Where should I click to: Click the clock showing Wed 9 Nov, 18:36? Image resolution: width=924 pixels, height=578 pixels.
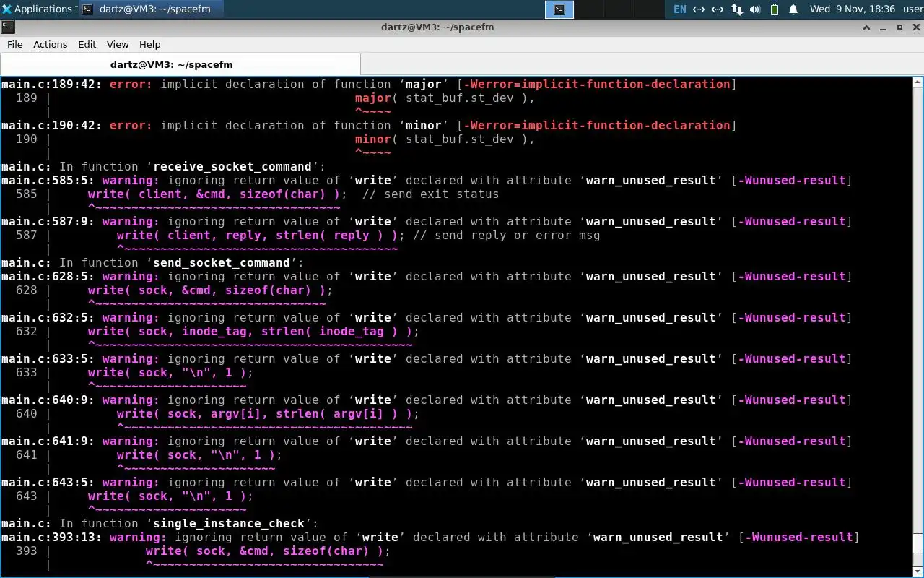853,9
